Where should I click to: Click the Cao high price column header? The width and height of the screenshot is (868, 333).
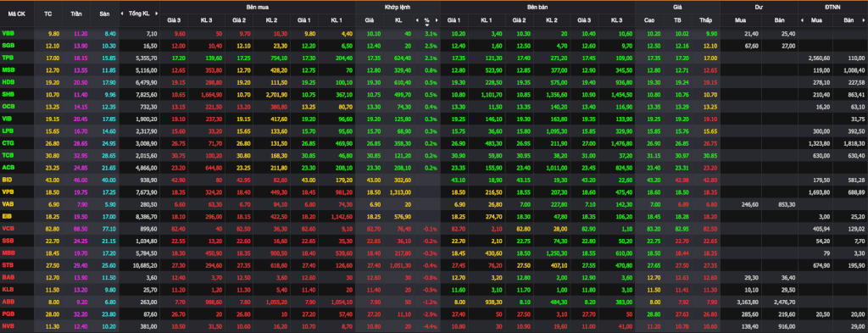coord(649,20)
